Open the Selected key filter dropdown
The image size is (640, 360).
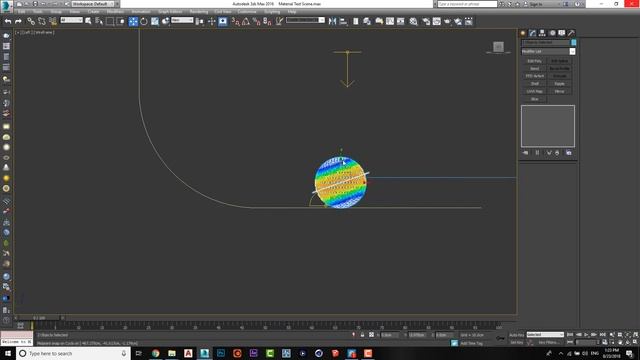point(545,335)
